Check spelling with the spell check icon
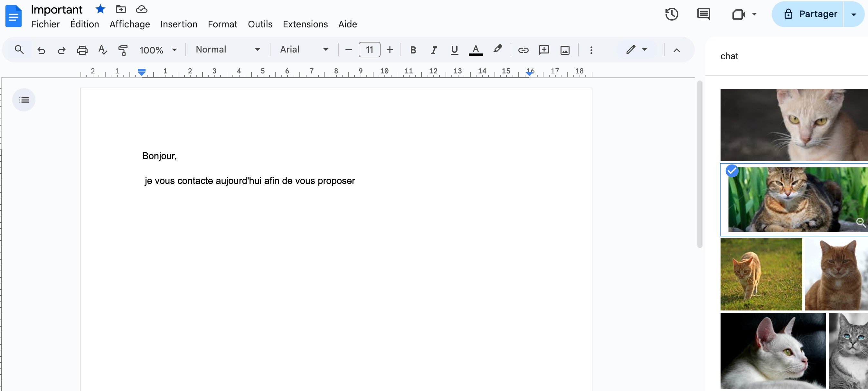Screen dimensions: 868x391 [x=102, y=50]
